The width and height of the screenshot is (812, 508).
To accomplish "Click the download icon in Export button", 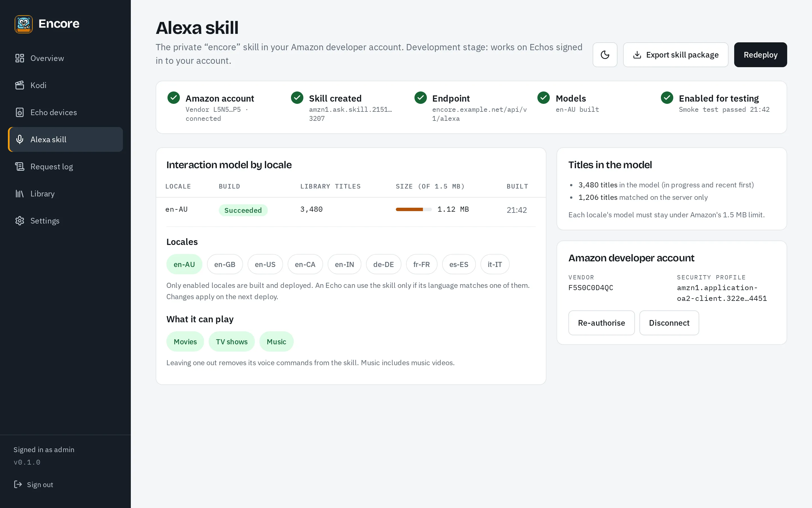I will (637, 55).
